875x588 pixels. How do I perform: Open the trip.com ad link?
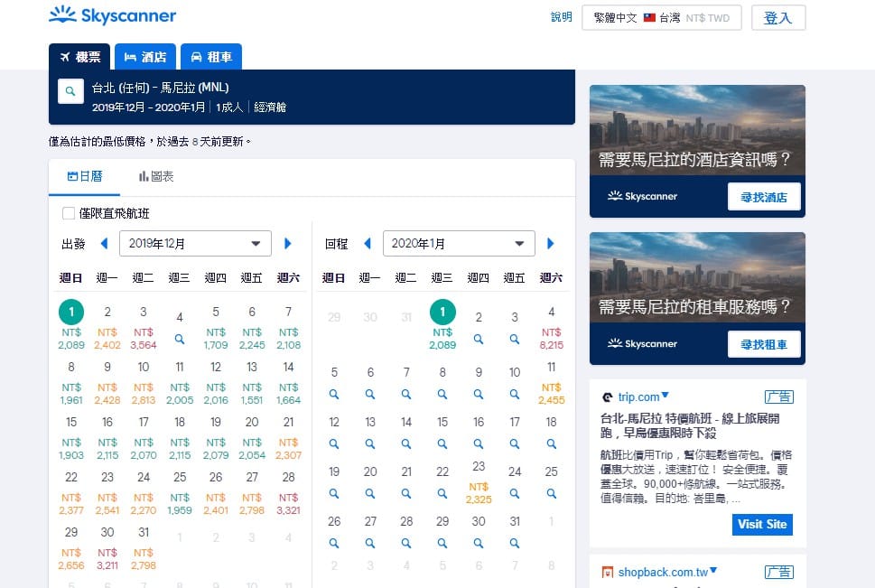[x=638, y=397]
